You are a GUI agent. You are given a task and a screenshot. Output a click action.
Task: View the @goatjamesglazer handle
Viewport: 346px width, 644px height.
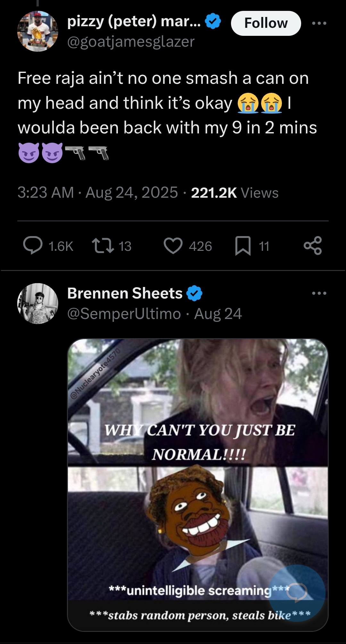tap(131, 42)
